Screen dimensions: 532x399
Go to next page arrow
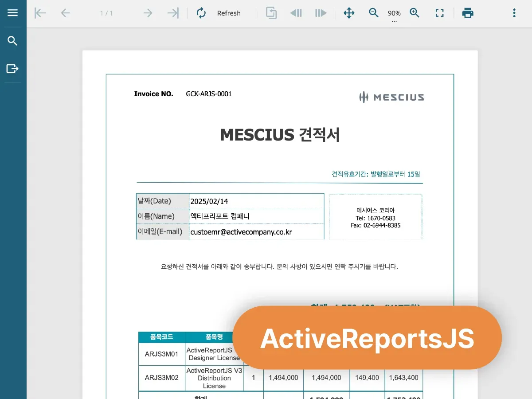(x=148, y=13)
